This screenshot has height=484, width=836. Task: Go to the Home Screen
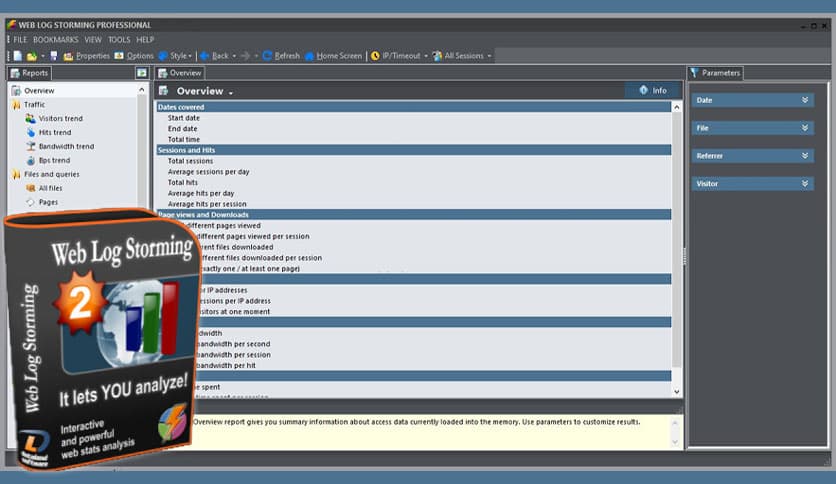point(333,56)
